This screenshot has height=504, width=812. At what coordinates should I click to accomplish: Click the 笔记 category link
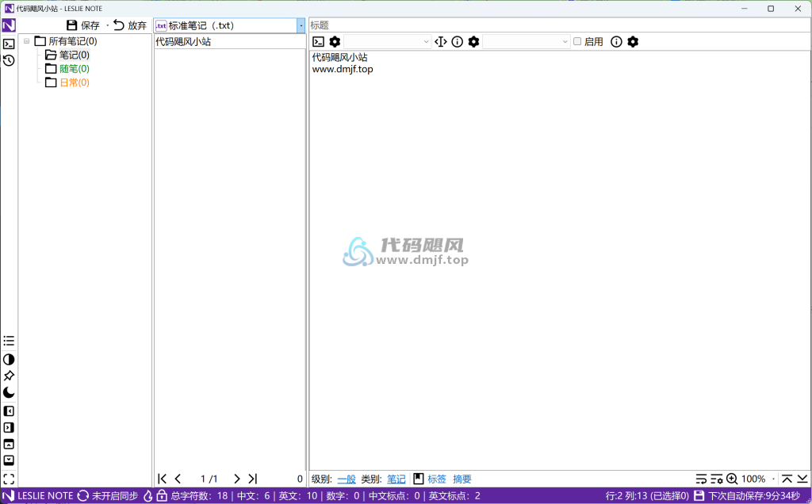click(396, 479)
